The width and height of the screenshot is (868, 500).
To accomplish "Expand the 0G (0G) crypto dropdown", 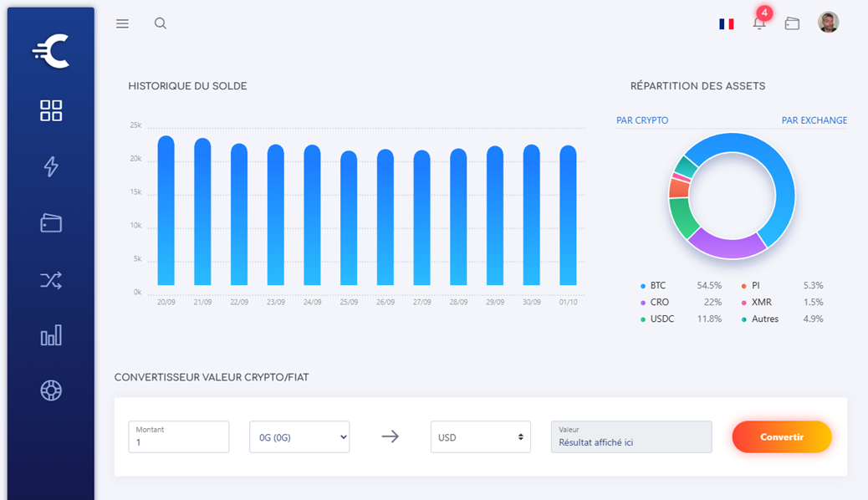I will click(x=299, y=436).
